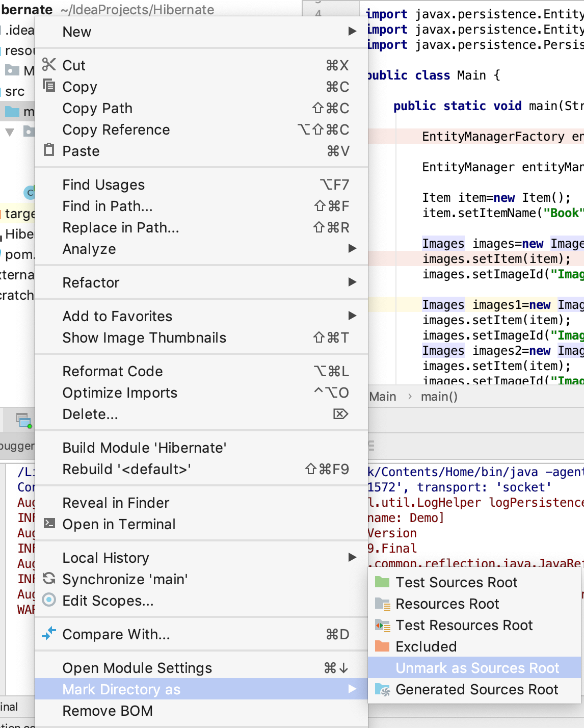Screen dimensions: 584x728
Task: Open the Refactor submenu
Action: 352,282
